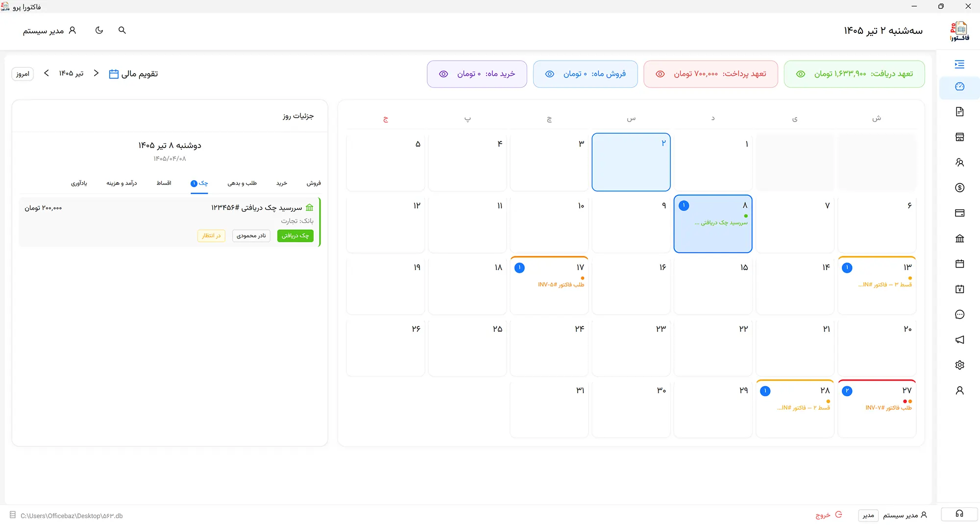
Task: Go to previous month chevron
Action: tap(96, 73)
